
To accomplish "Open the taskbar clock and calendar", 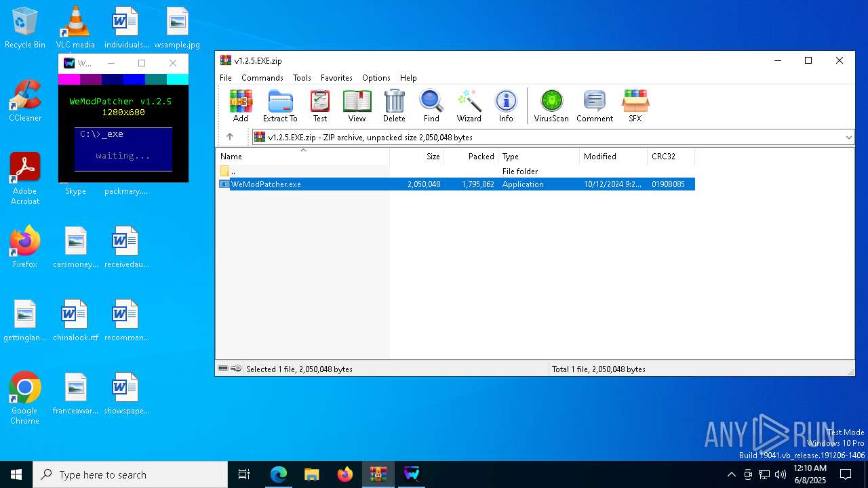I will (x=810, y=474).
